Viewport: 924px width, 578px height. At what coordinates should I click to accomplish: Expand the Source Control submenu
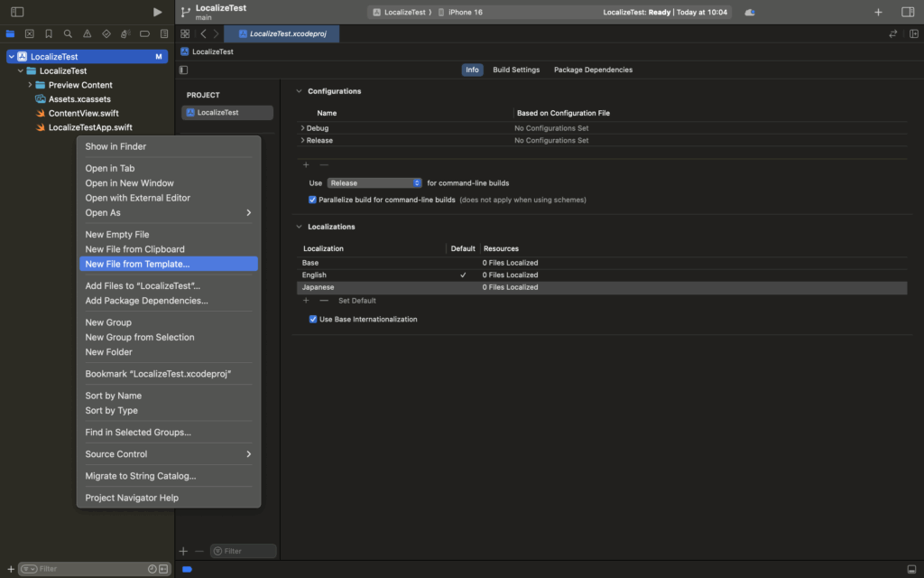pyautogui.click(x=169, y=454)
